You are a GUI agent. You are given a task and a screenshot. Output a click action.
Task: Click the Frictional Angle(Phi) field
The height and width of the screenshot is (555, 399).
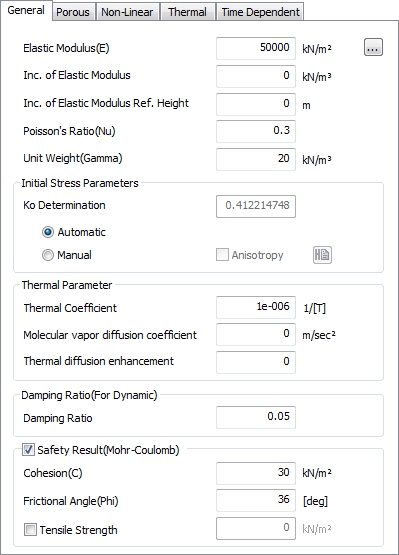(256, 500)
